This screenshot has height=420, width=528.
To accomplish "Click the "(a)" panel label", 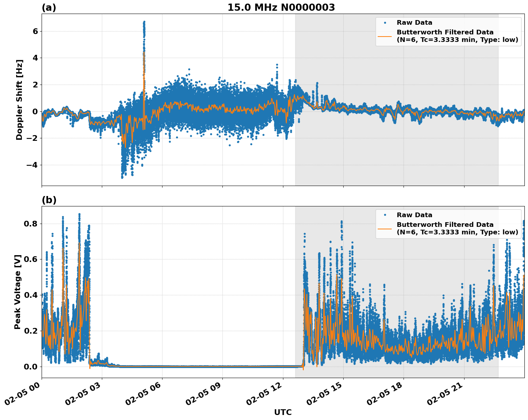I will pos(49,8).
